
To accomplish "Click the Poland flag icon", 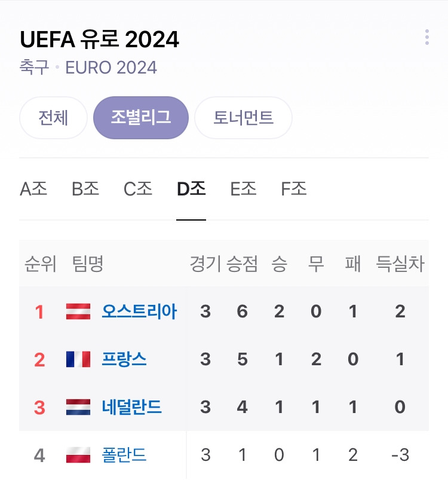I will pos(78,454).
